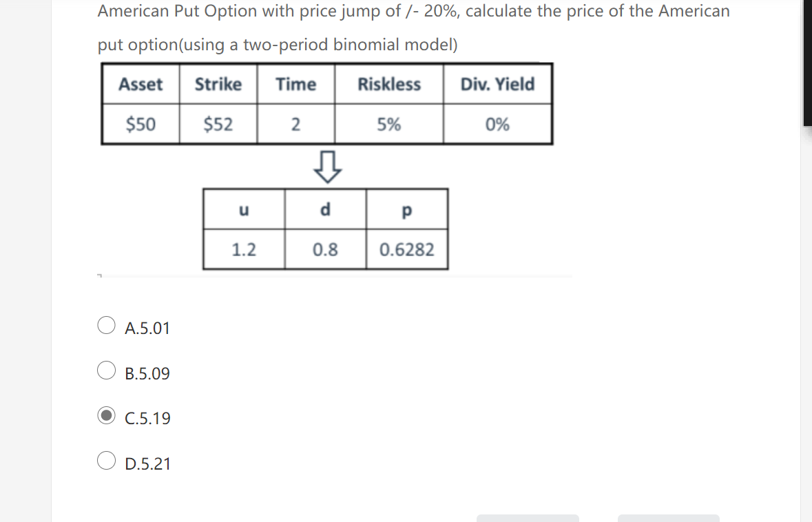Screen dimensions: 812x522
Task: Click the 5% riskless rate cell
Action: tap(389, 125)
